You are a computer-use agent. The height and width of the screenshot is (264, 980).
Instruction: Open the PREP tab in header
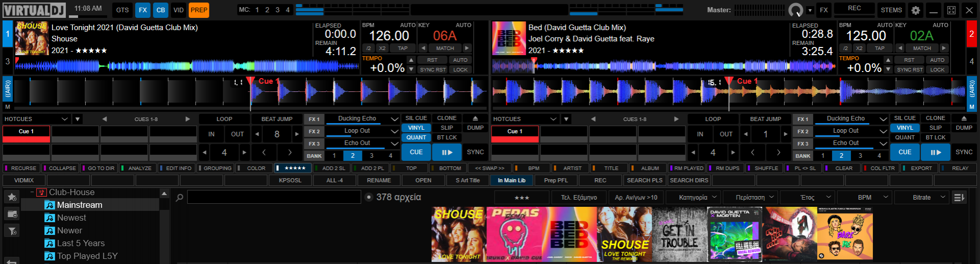pos(199,10)
